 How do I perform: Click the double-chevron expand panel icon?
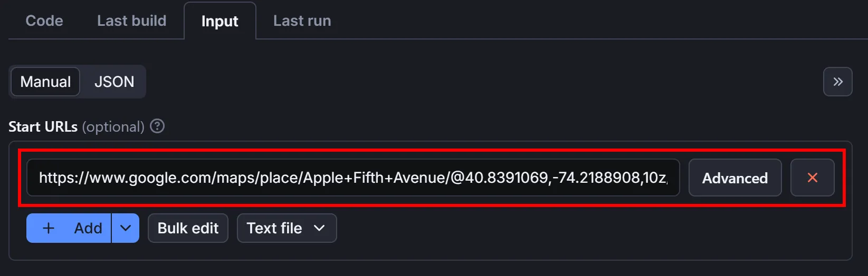pos(837,82)
